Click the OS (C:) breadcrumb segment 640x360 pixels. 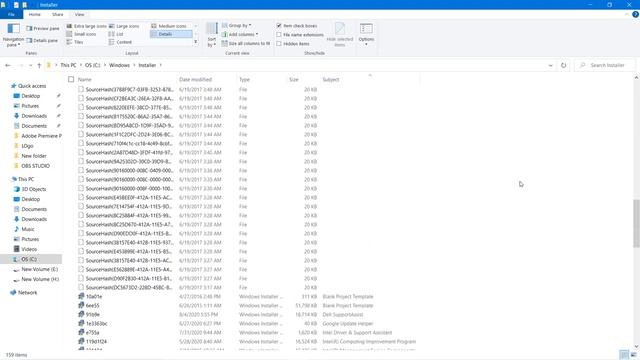point(93,65)
